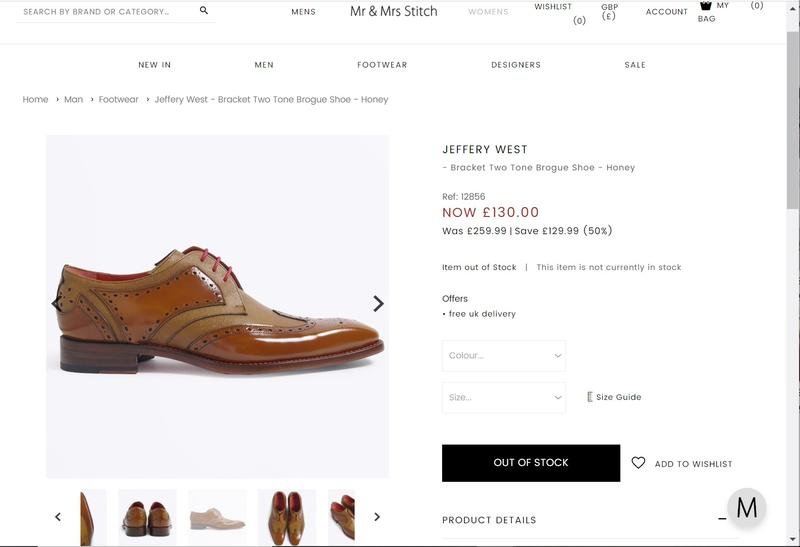This screenshot has width=800, height=547.
Task: Click the heart wishlist icon
Action: pos(638,463)
